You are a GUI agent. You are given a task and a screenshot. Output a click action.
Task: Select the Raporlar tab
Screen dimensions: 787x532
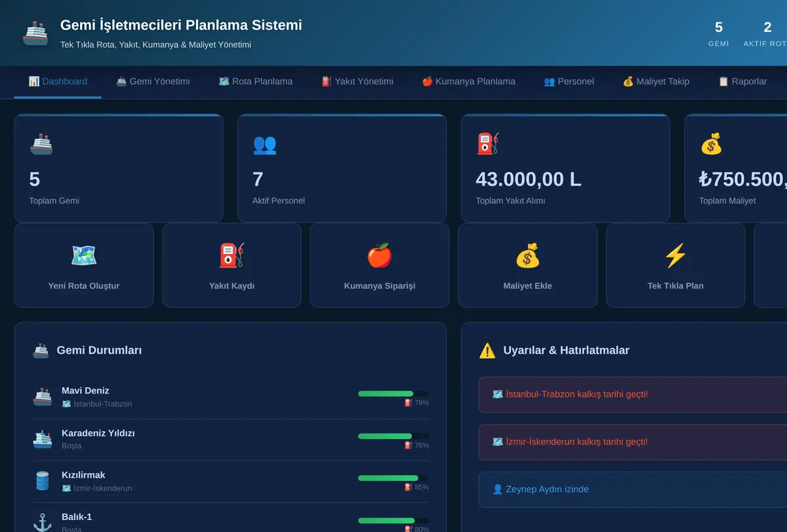tap(742, 81)
